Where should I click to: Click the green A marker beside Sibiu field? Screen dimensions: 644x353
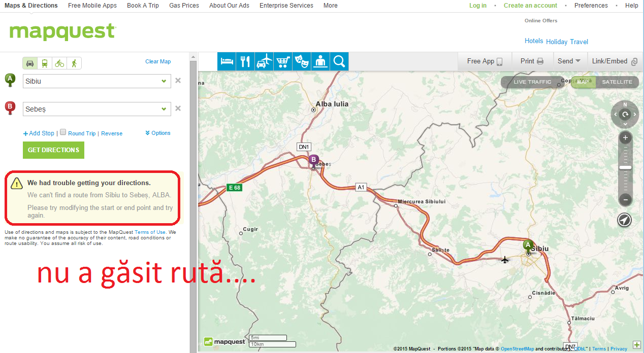coord(10,80)
